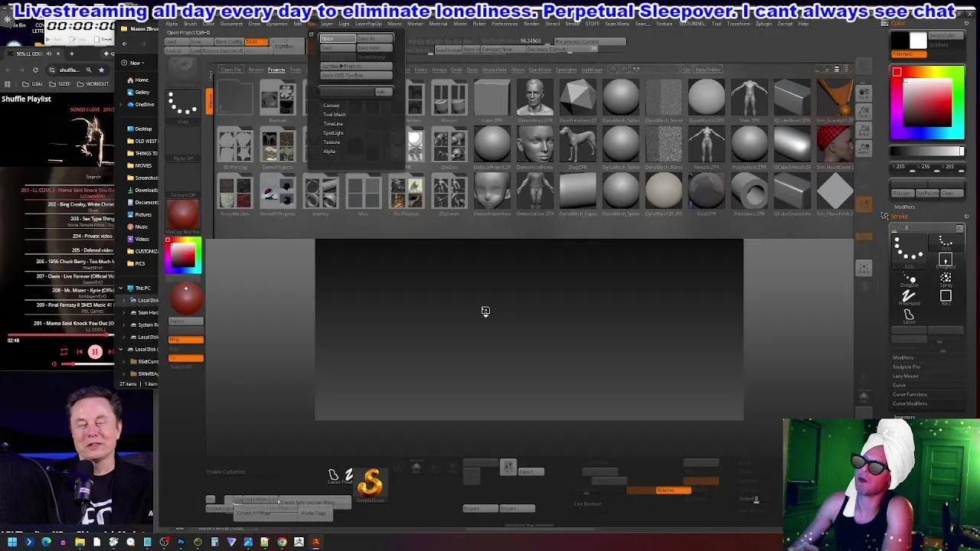
Task: Select the Rect stroke icon
Action: click(x=946, y=297)
